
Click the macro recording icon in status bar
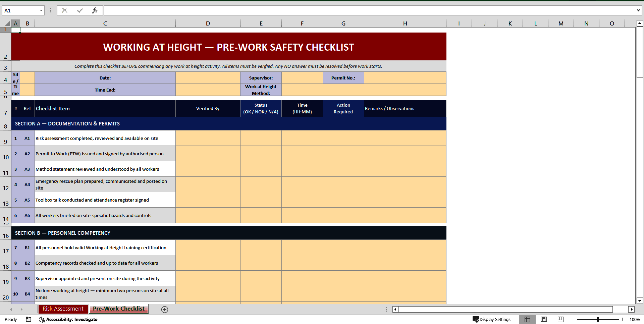[x=28, y=319]
